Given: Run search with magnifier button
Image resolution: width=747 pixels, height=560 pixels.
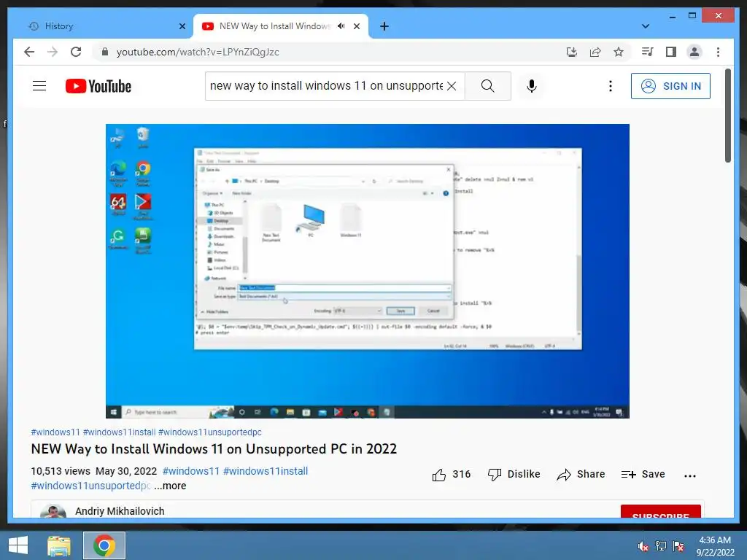Looking at the screenshot, I should [x=488, y=86].
